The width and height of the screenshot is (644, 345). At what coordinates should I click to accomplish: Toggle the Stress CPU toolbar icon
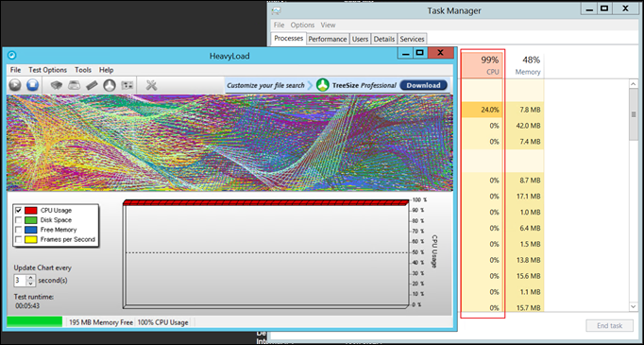point(57,85)
